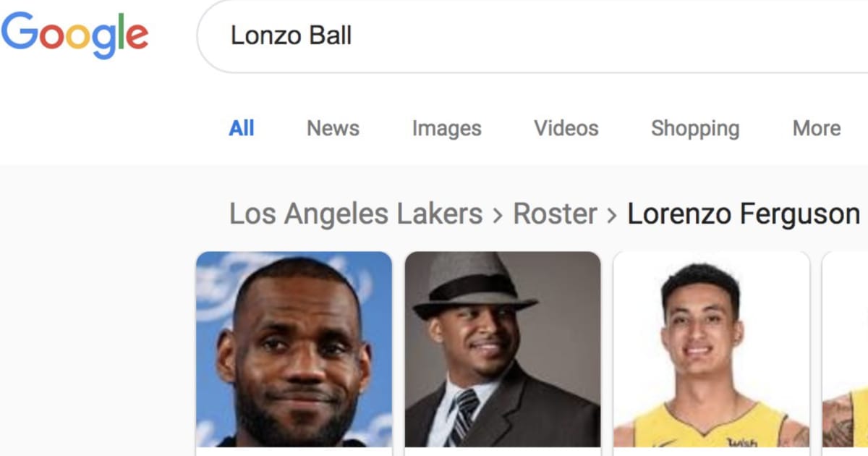Image resolution: width=868 pixels, height=456 pixels.
Task: Select the man in gray fedora photo
Action: (503, 349)
